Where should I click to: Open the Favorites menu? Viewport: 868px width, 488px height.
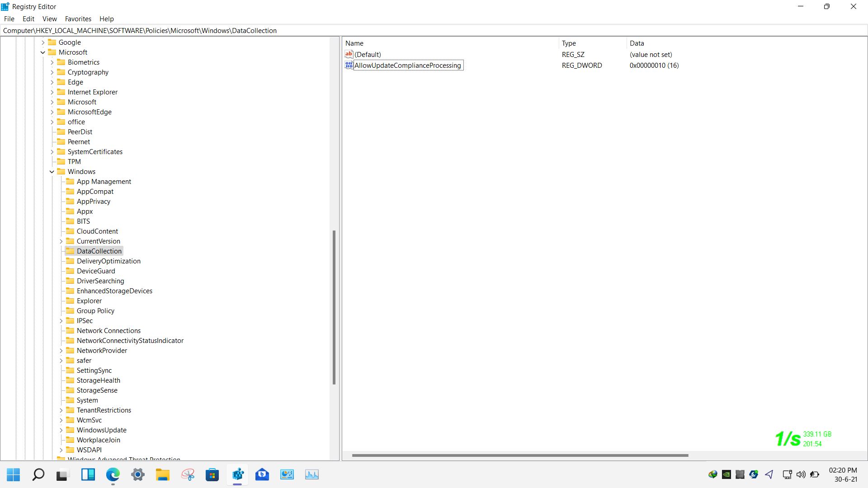(x=78, y=19)
